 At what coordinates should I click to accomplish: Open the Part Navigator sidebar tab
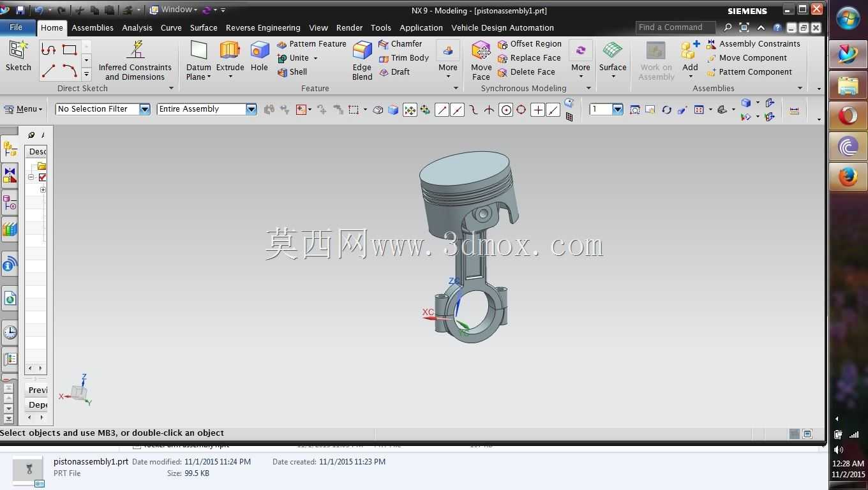click(10, 204)
